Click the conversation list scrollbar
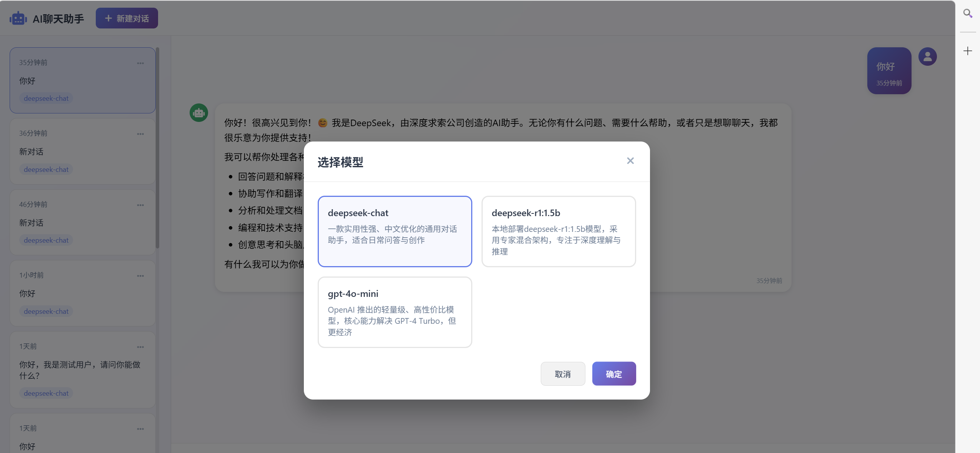980x453 pixels. coord(157,148)
